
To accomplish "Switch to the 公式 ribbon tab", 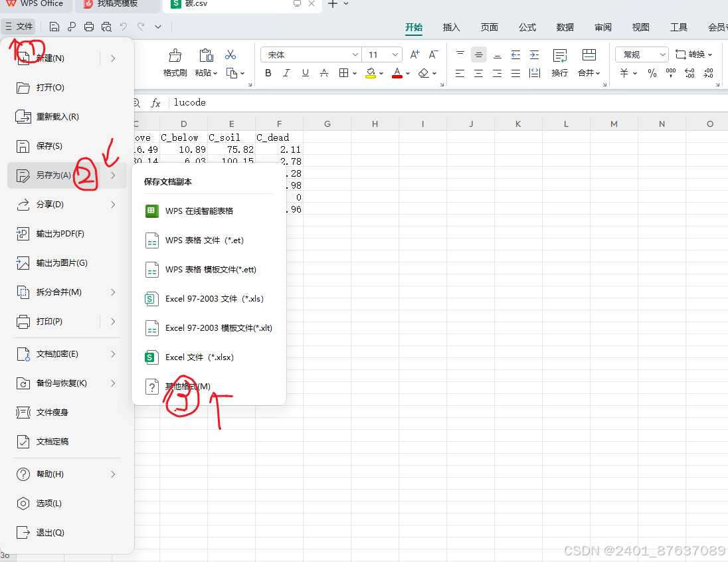I will tap(527, 27).
